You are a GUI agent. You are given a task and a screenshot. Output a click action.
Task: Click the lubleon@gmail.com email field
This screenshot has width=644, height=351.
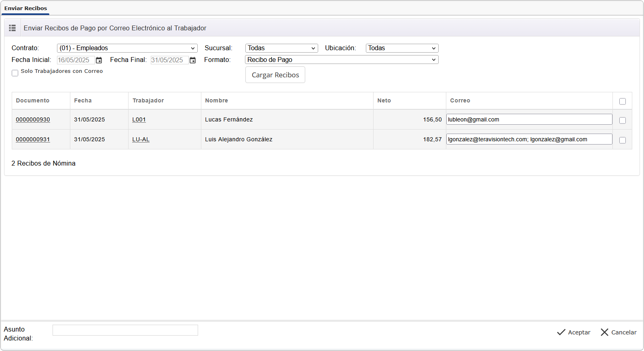[529, 119]
